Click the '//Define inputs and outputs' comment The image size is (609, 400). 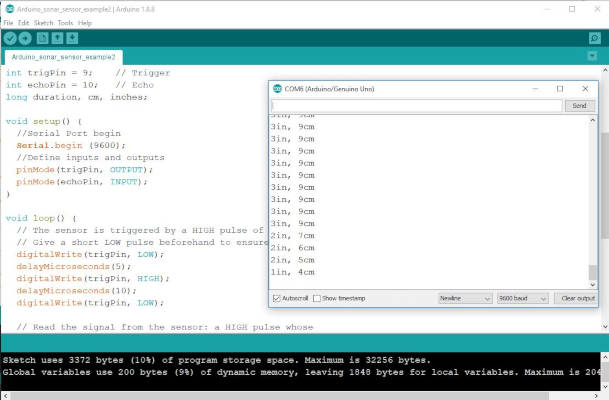point(90,157)
